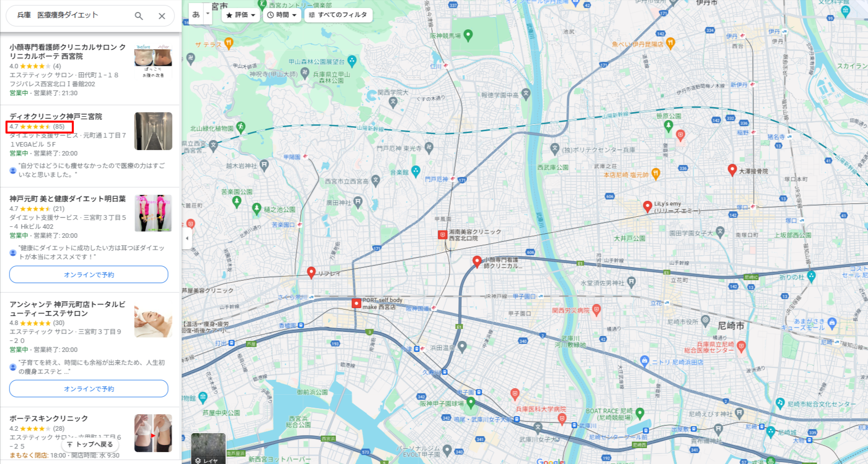Viewport: 868px width, 464px height.
Task: Open すべてのフィルタ all filters
Action: (x=338, y=15)
